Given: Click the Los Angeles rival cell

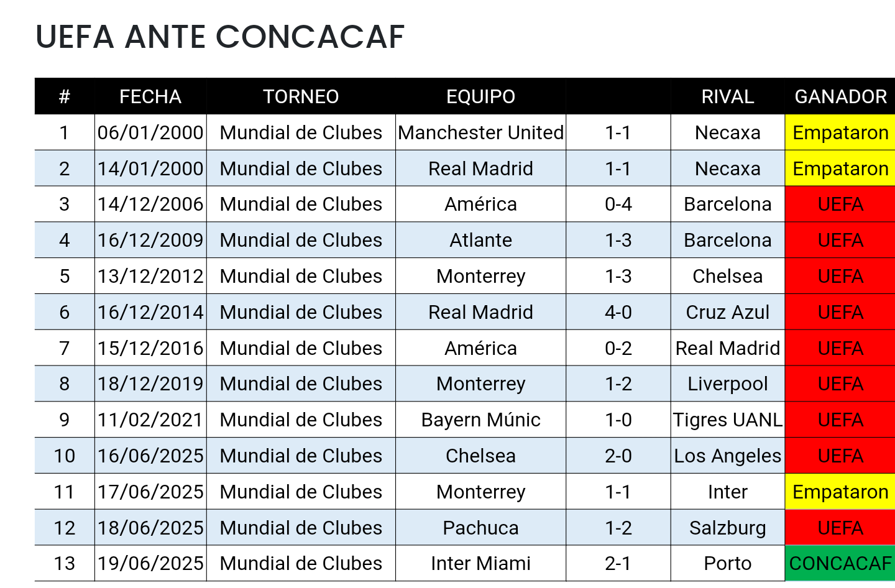Looking at the screenshot, I should point(728,456).
